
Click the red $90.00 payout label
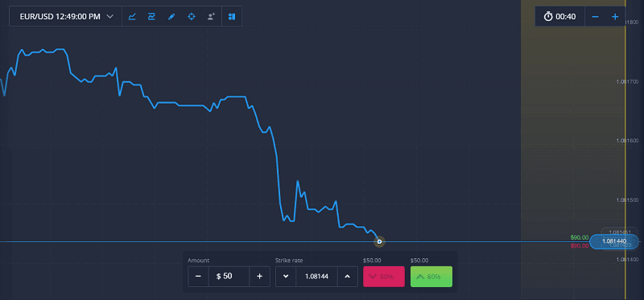pos(579,245)
